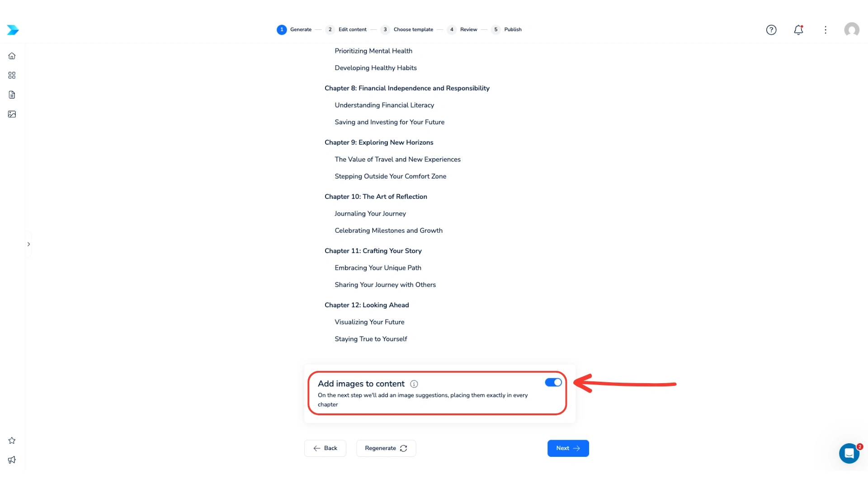
Task: Open the three-dot more options menu
Action: [x=826, y=30]
